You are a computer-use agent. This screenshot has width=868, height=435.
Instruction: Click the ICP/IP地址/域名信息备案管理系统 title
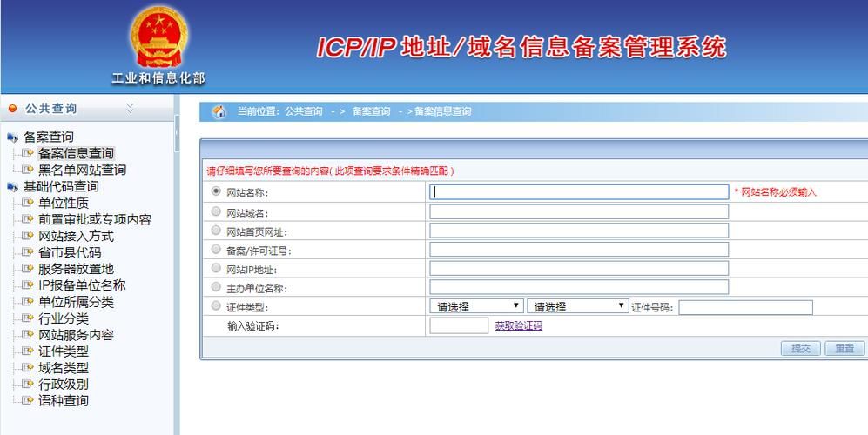click(x=521, y=48)
